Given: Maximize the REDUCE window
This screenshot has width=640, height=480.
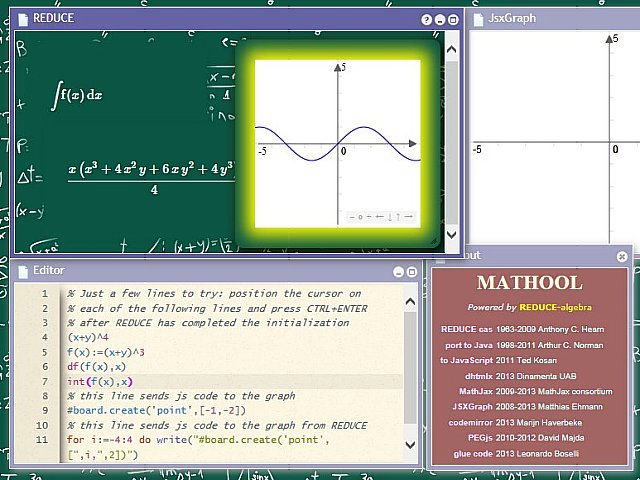Looking at the screenshot, I should coord(453,20).
